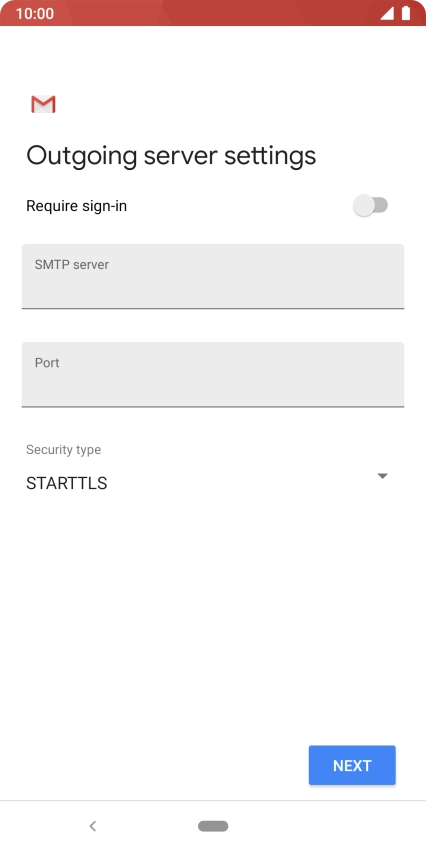
Task: Tap the home pill navigation button
Action: [213, 826]
